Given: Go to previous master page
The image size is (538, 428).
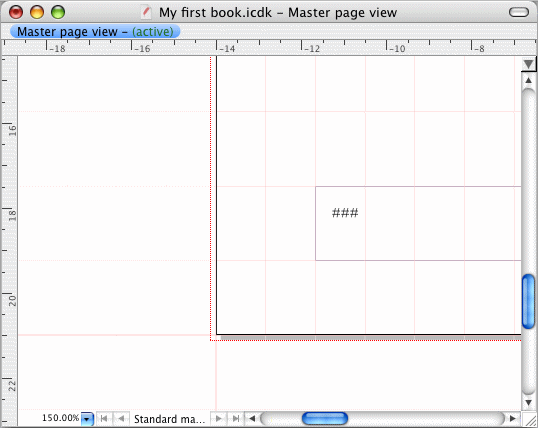Looking at the screenshot, I should pos(121,419).
